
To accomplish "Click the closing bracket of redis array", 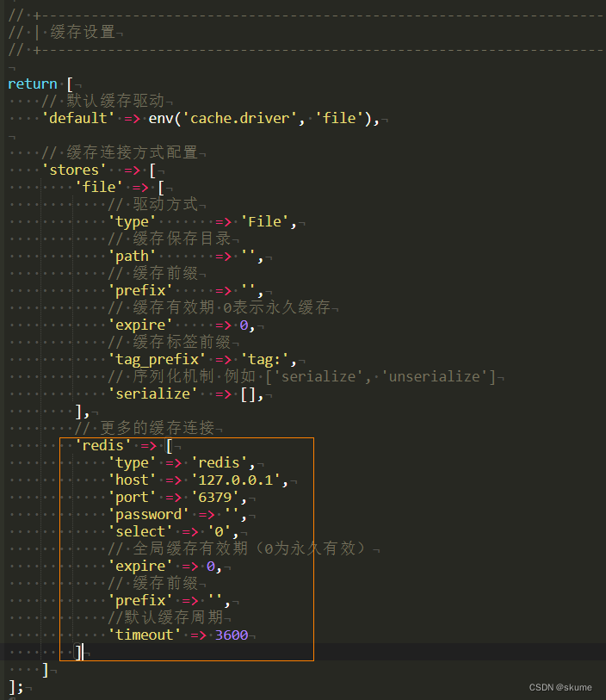I will [78, 653].
